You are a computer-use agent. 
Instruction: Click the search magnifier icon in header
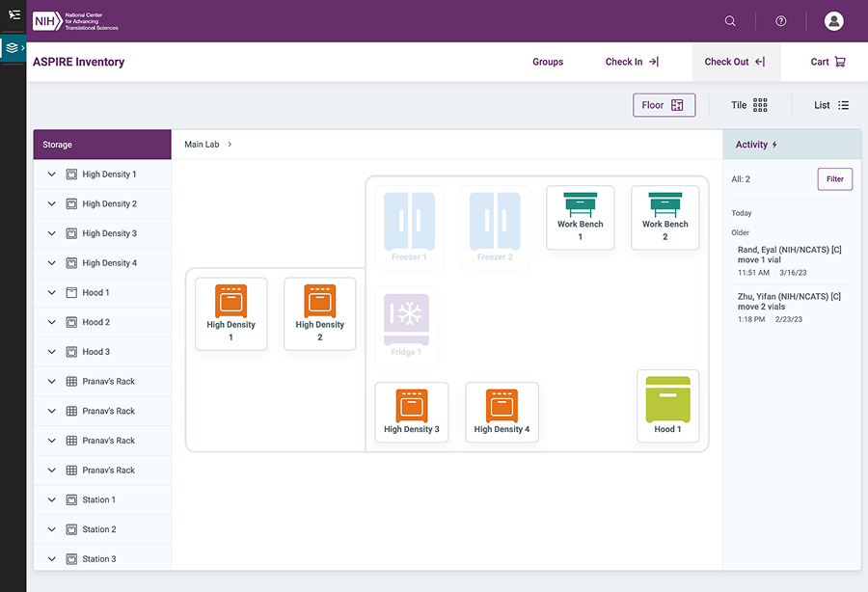[x=730, y=21]
